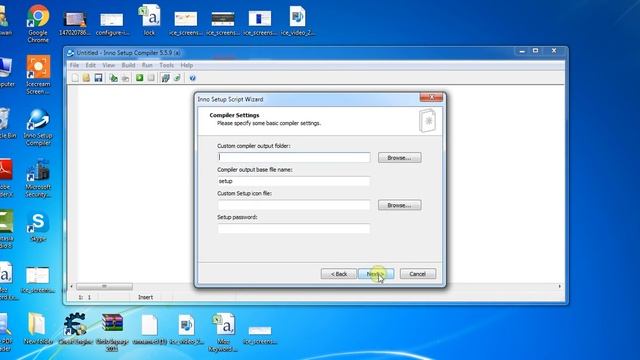Click the Open file toolbar icon

pos(86,78)
